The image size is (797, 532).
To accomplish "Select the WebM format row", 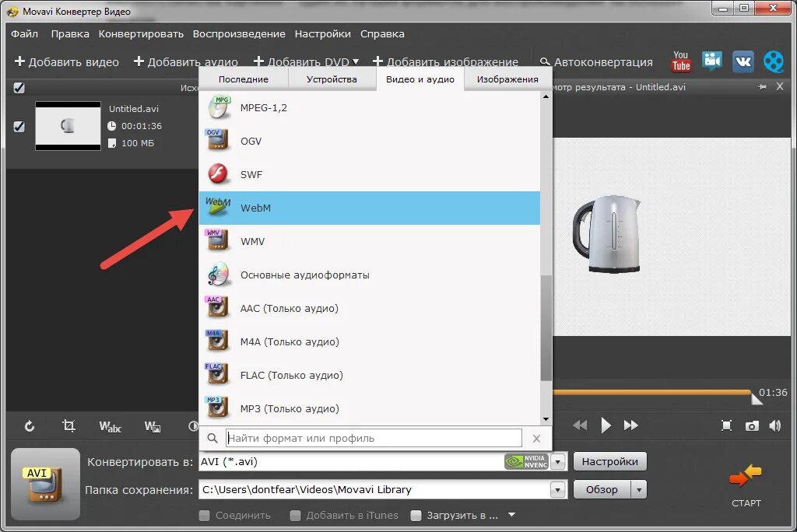I will (x=370, y=208).
